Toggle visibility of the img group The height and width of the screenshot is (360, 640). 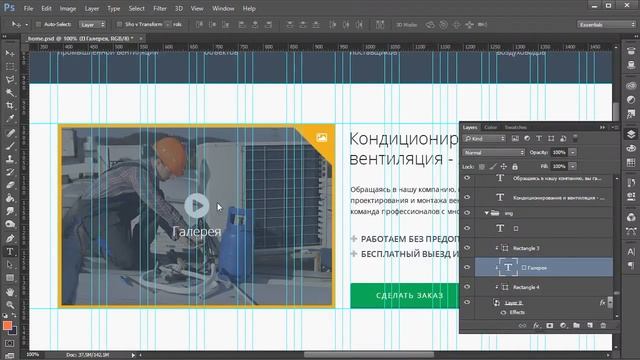pos(467,213)
